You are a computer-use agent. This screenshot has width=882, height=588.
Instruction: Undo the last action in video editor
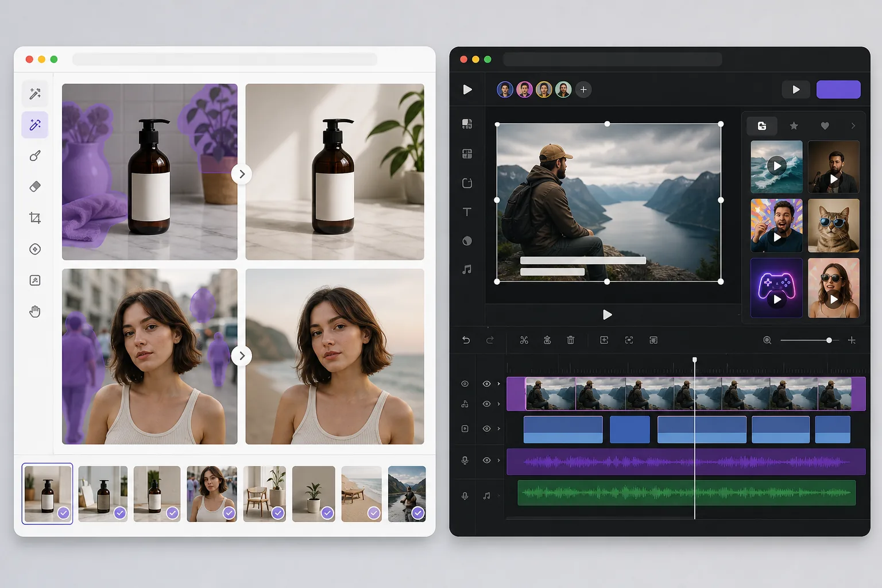(466, 340)
